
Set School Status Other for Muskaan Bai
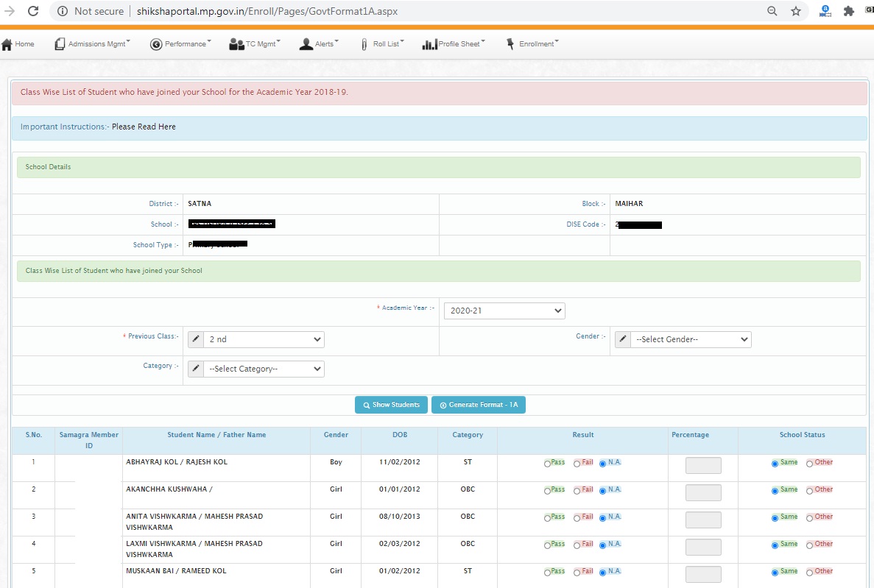coord(810,572)
